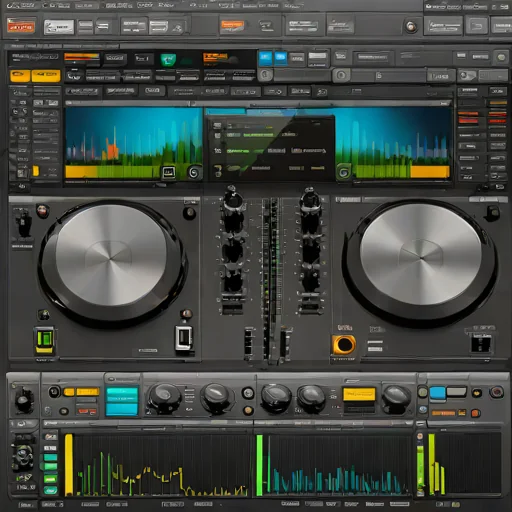Screen dimensions: 512x512
Task: Click the red round button at left deck's top-left
Action: click(x=42, y=211)
